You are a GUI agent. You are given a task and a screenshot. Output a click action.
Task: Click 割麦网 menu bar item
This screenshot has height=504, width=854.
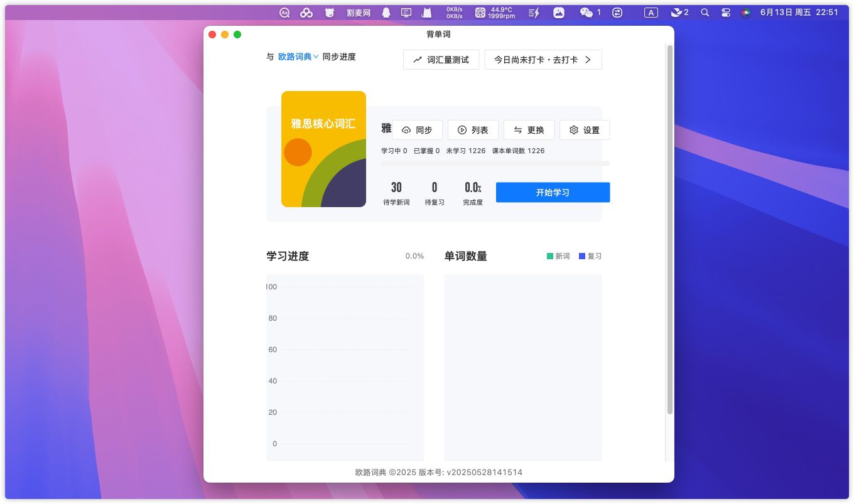[359, 13]
